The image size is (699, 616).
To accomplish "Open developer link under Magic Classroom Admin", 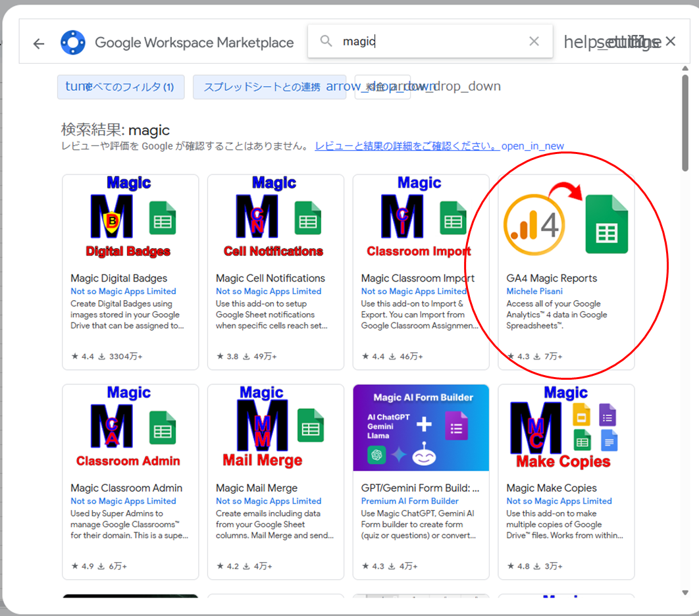I will 123,501.
